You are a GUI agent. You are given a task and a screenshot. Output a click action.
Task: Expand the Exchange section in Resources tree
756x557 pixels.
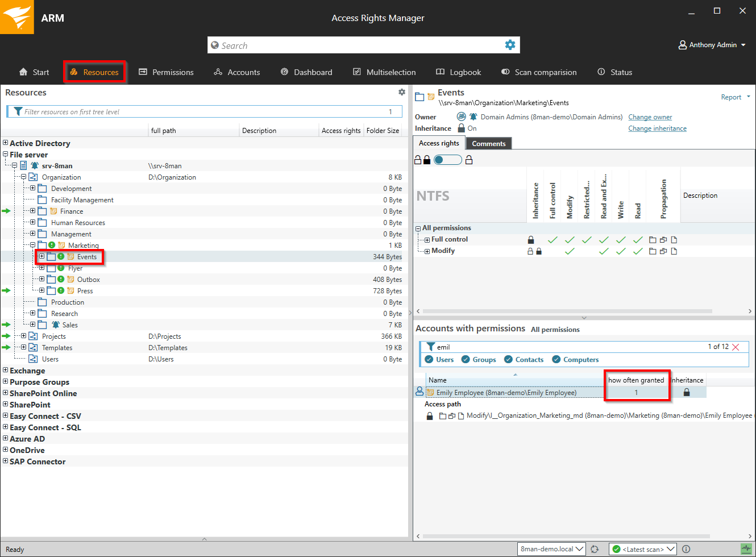5,371
